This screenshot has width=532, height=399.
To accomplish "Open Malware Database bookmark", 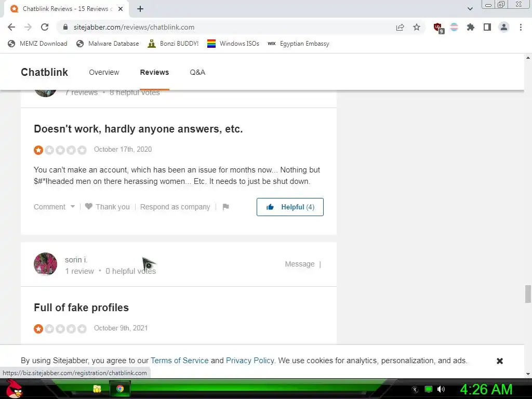I will (x=108, y=44).
